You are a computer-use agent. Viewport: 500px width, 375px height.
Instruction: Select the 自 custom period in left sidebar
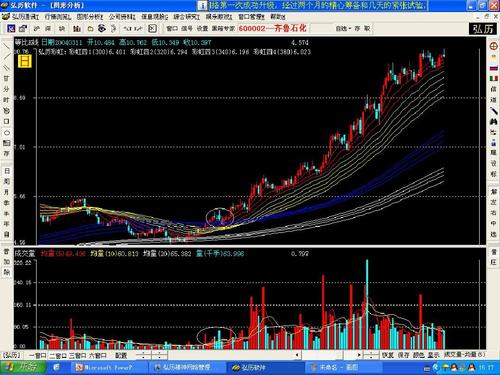(6, 234)
